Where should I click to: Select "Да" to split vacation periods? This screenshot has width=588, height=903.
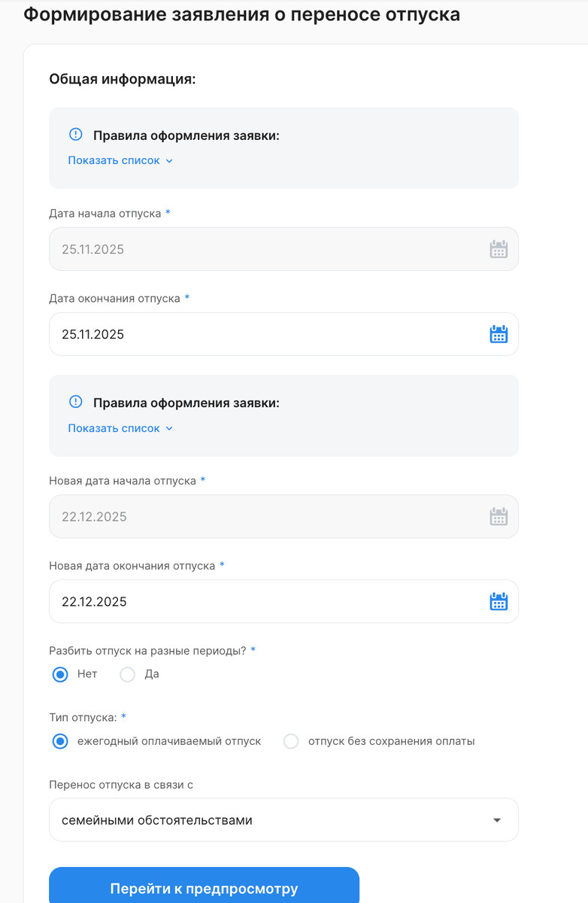point(128,674)
